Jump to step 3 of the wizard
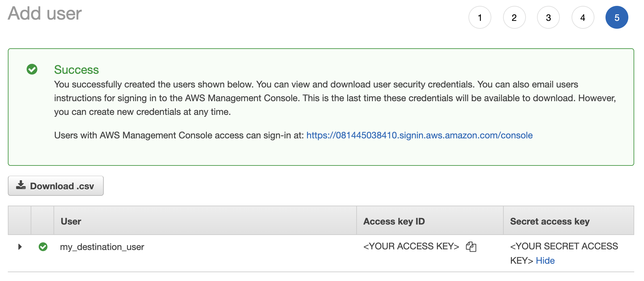This screenshot has height=281, width=644. click(x=548, y=18)
